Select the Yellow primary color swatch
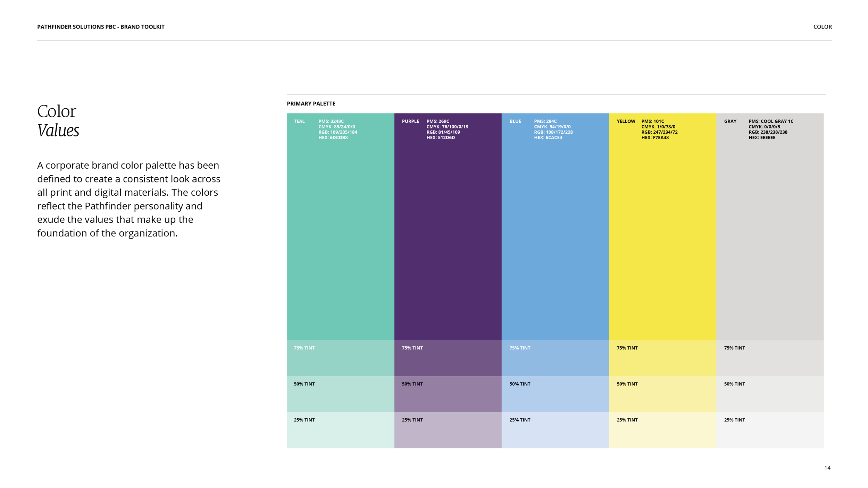This screenshot has width=868, height=488. (663, 226)
